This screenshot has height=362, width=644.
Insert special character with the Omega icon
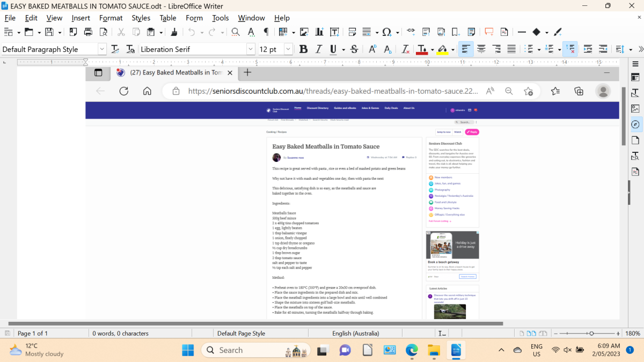coord(386,32)
